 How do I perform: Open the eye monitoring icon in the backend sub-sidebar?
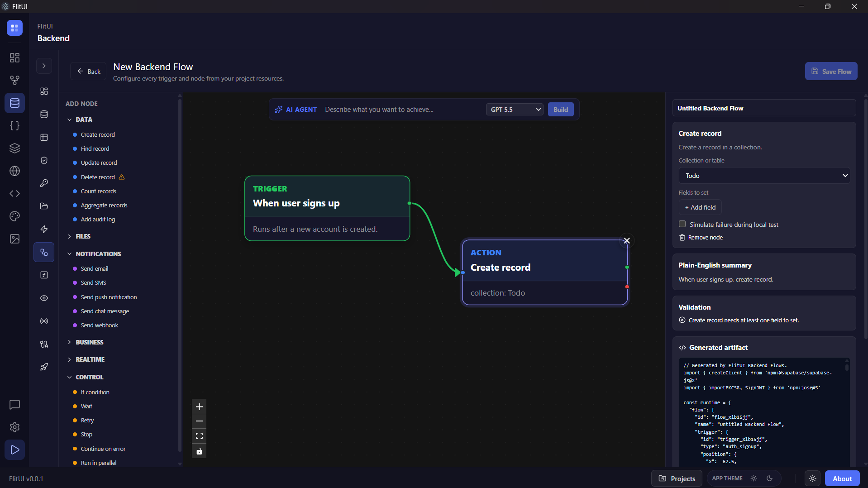(x=44, y=298)
